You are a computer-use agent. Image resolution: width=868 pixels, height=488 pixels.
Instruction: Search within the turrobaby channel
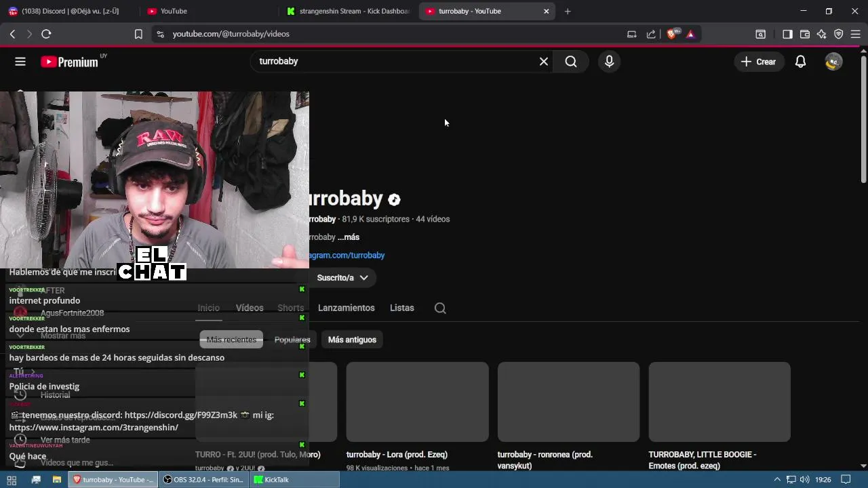click(x=440, y=308)
